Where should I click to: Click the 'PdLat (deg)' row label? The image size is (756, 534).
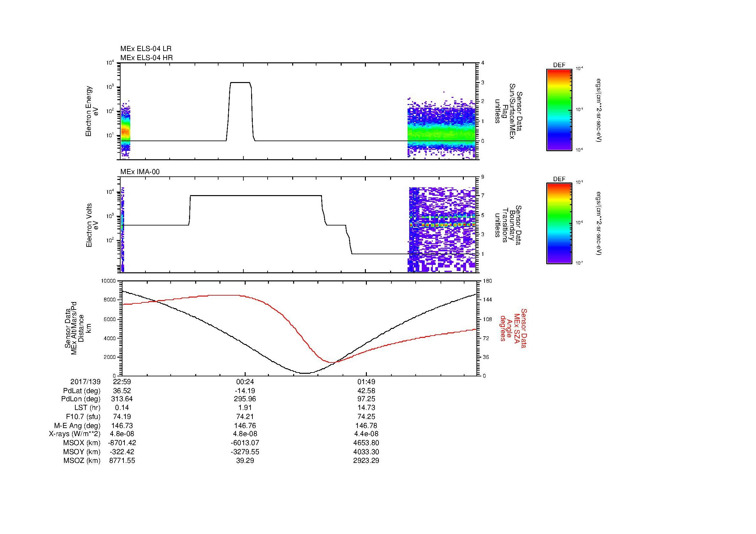[x=82, y=391]
